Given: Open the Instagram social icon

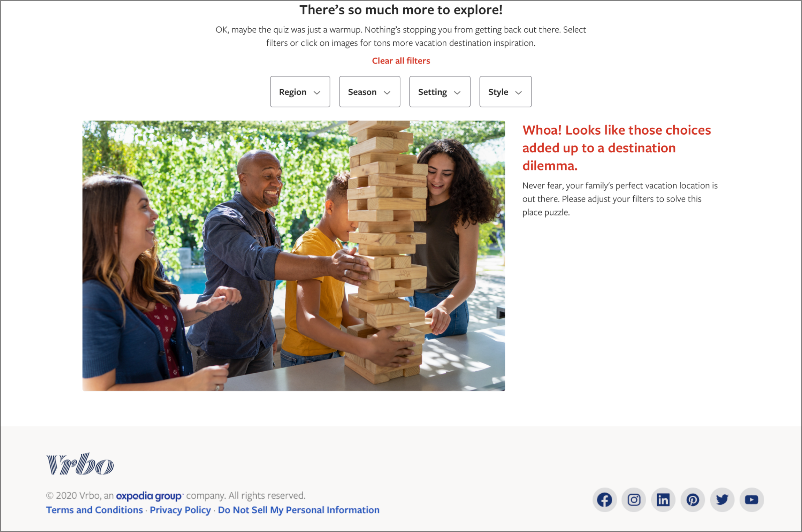Looking at the screenshot, I should click(634, 500).
